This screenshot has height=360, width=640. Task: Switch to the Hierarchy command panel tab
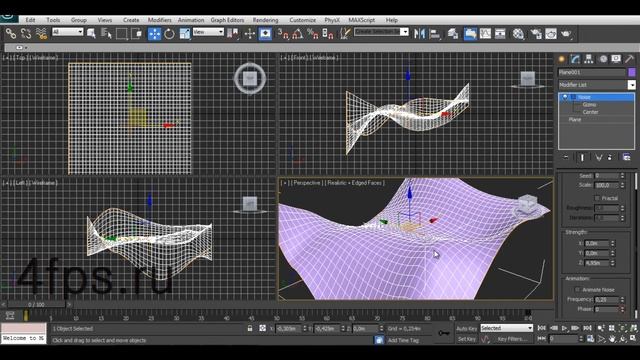tap(589, 59)
